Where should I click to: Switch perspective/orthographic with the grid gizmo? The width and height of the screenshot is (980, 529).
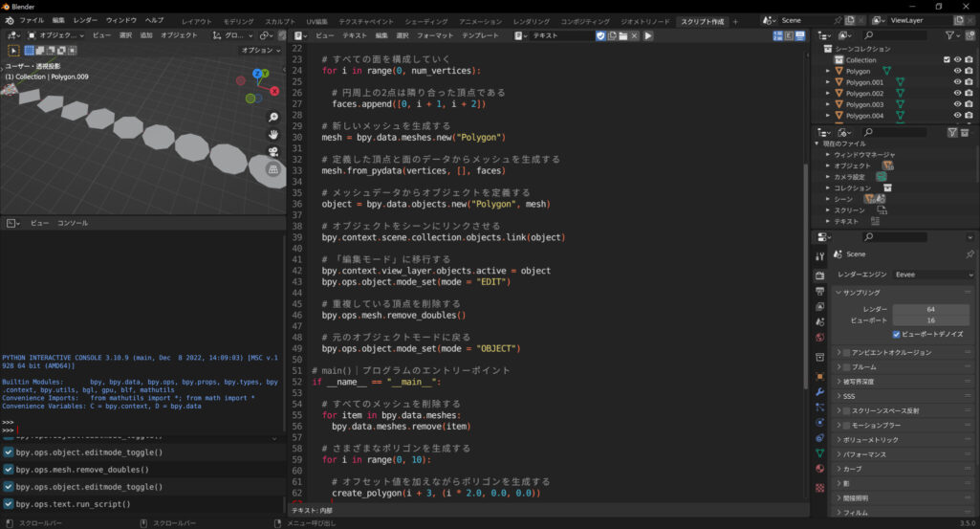click(x=273, y=169)
